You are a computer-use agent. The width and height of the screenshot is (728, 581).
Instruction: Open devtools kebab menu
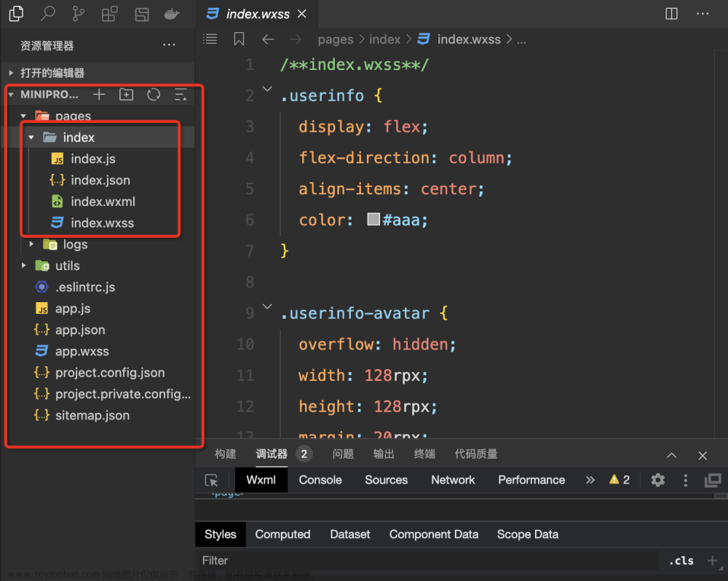pyautogui.click(x=685, y=480)
